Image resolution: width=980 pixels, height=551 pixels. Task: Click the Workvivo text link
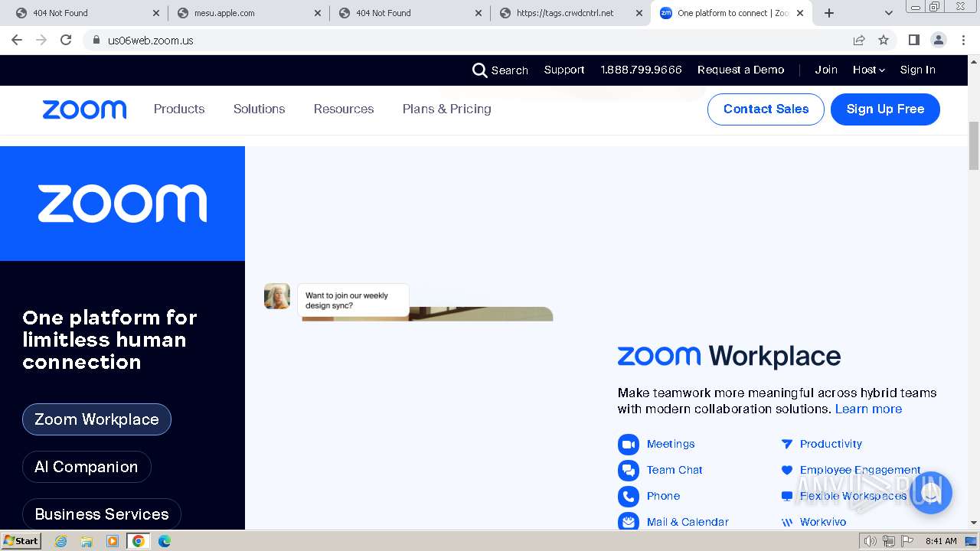[x=823, y=522]
